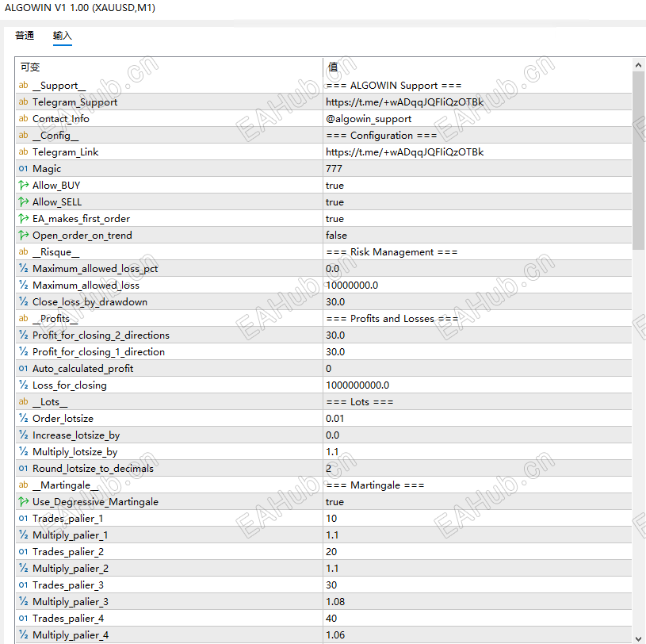Click the string icon beside _Lots_
646x644 pixels.
click(x=24, y=402)
